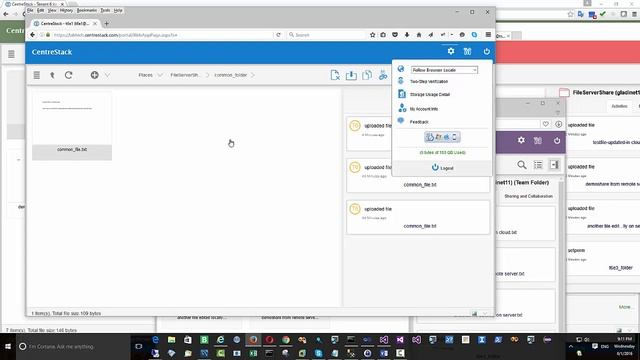Screen dimensions: 640x360
Task: Click Sharing and Collaboration in purple window
Action: pyautogui.click(x=529, y=196)
